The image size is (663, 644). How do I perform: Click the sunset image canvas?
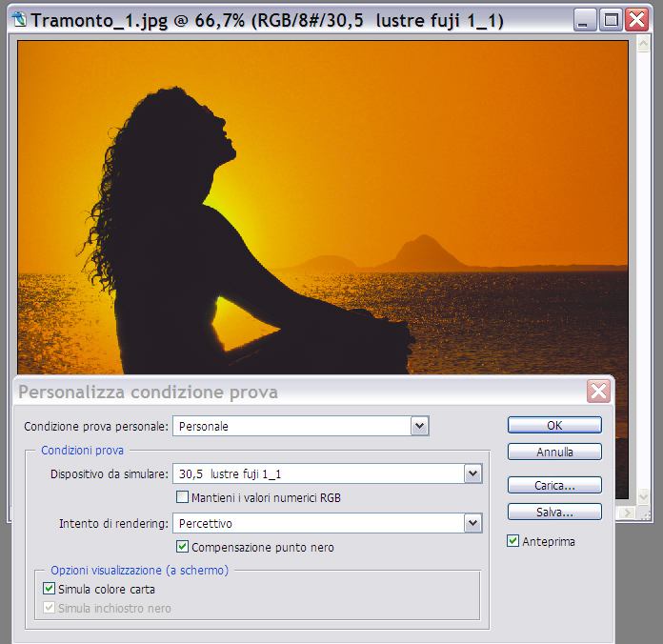(323, 207)
